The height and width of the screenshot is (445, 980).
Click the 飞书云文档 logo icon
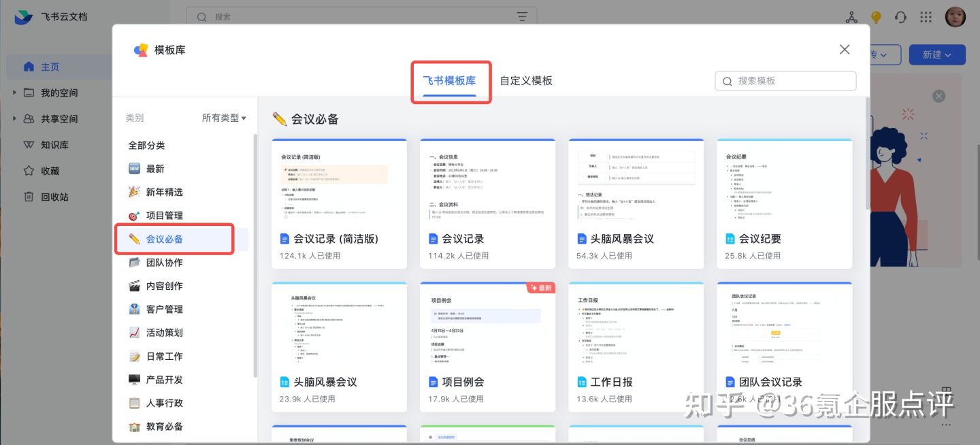click(24, 17)
